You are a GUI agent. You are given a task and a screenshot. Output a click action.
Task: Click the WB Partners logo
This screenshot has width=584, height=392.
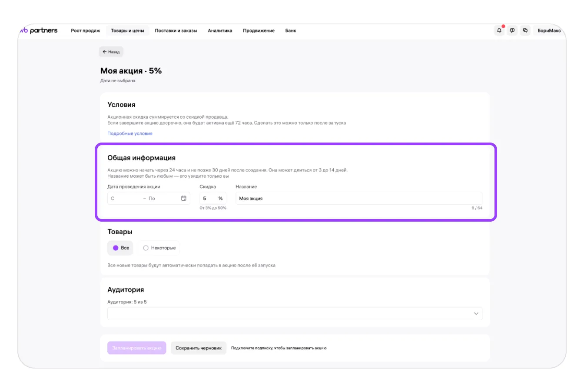point(39,30)
